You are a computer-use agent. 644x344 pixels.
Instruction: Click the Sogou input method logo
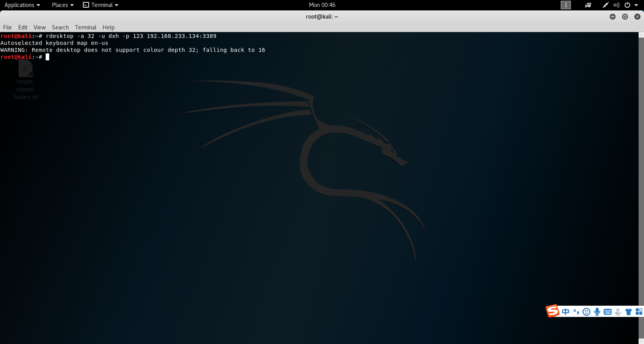click(x=553, y=311)
